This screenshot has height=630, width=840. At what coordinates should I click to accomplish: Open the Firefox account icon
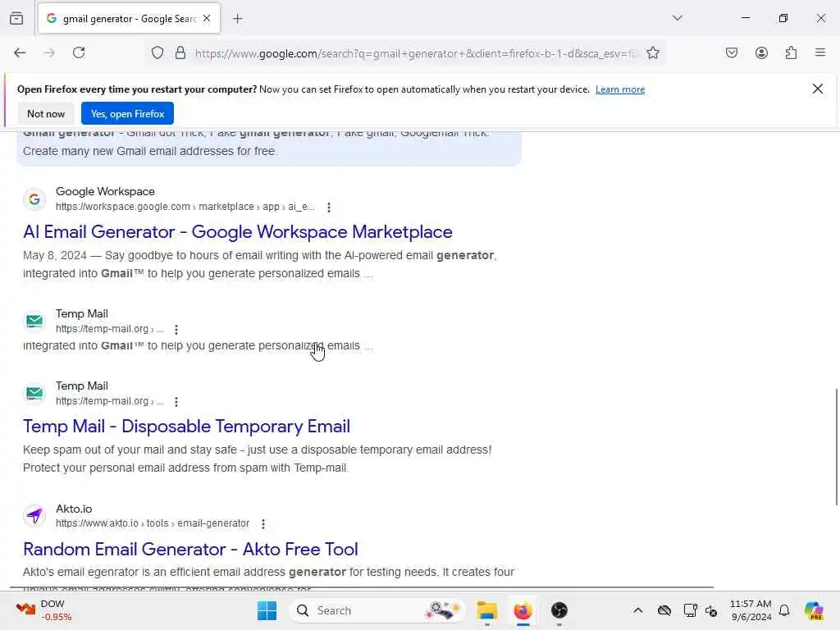(761, 52)
